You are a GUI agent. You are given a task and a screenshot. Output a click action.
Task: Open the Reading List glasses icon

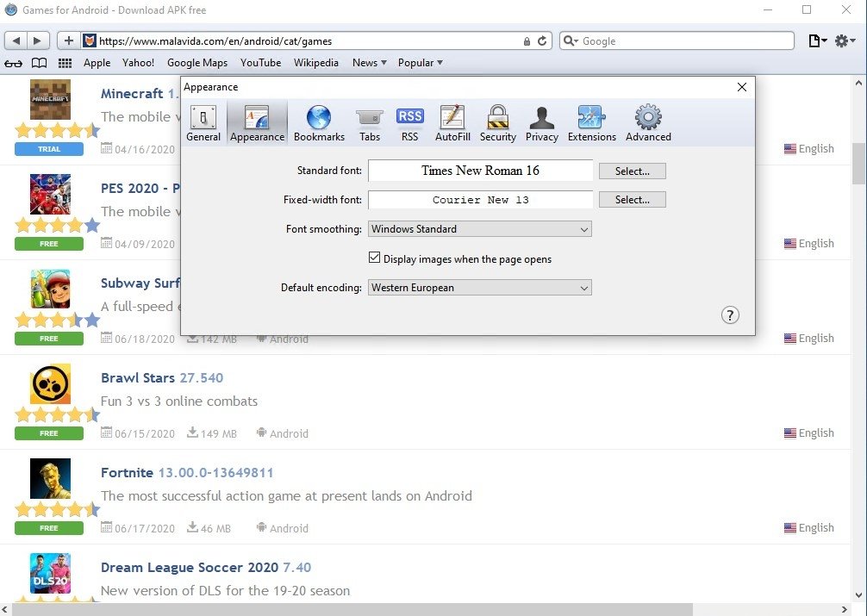click(13, 63)
